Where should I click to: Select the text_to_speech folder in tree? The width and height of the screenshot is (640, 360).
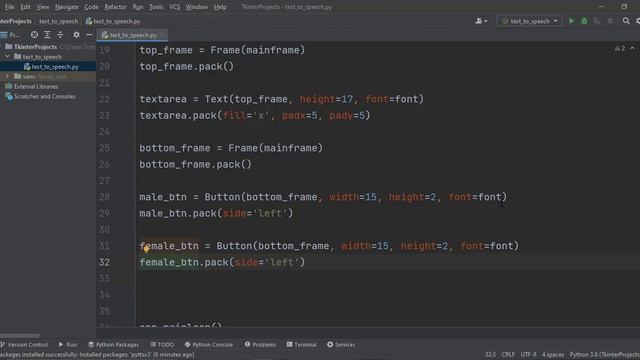click(42, 57)
